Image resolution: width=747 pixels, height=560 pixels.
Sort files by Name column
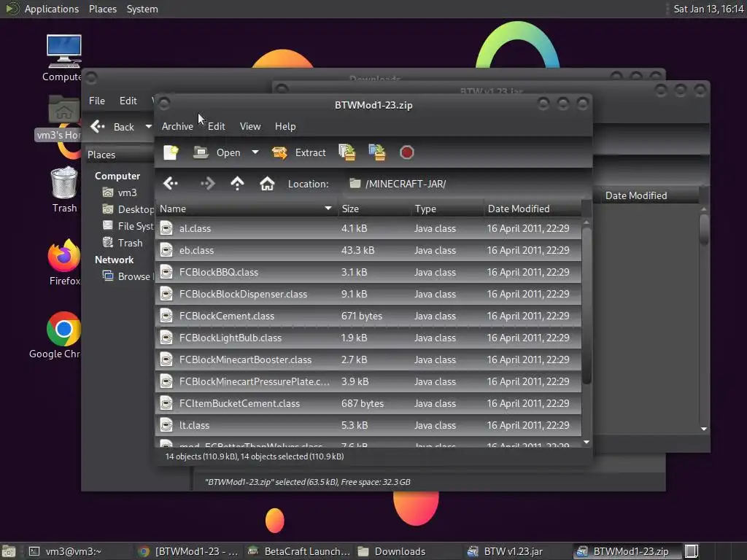pos(247,209)
